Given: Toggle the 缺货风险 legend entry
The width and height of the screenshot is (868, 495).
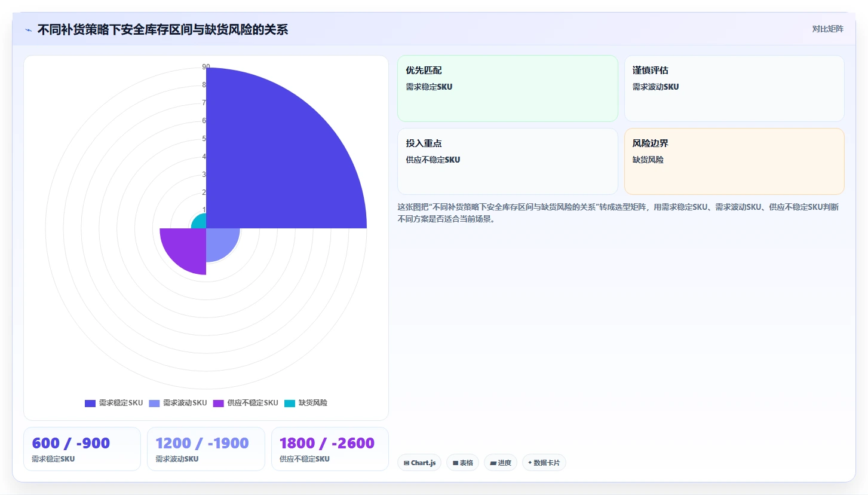Looking at the screenshot, I should click(x=306, y=403).
